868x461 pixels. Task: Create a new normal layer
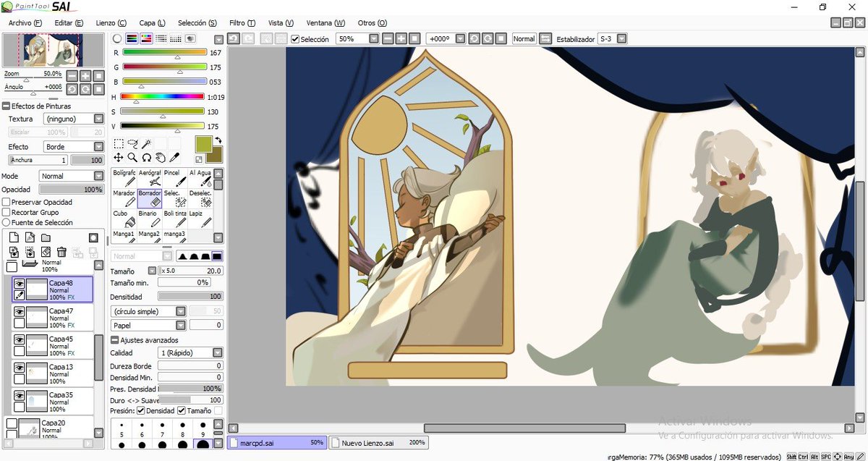click(x=14, y=237)
